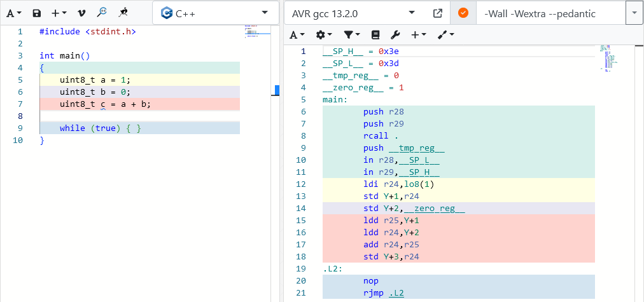Open libraries using the book icon

click(375, 34)
